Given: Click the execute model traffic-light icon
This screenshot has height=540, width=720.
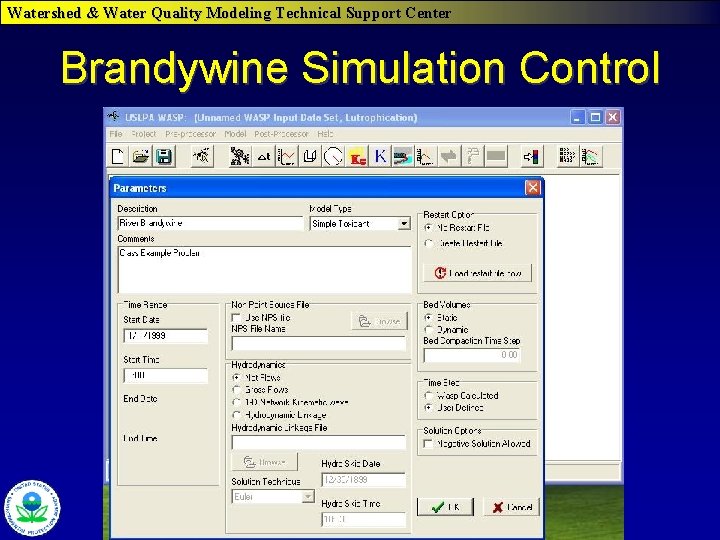Looking at the screenshot, I should [x=532, y=157].
